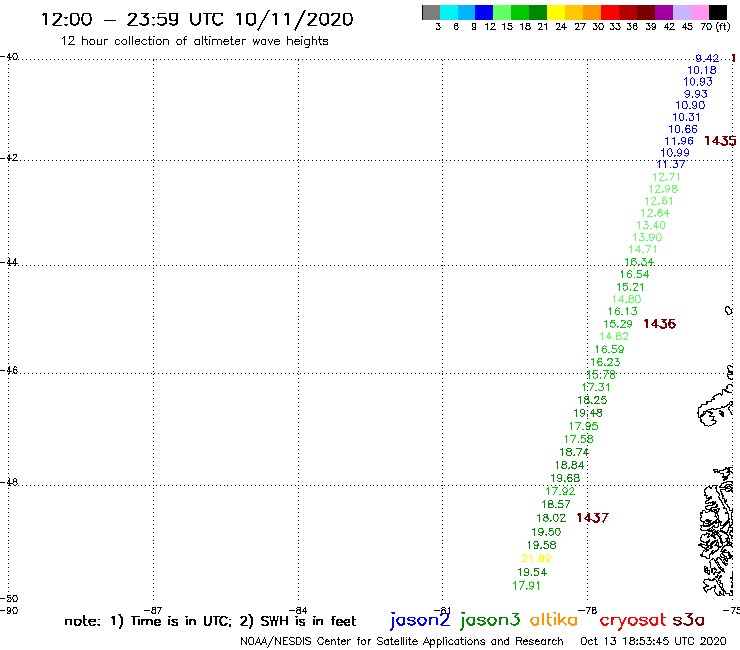Click the 1437 time stamp marker
Image resolution: width=740 pixels, height=650 pixels.
[592, 518]
